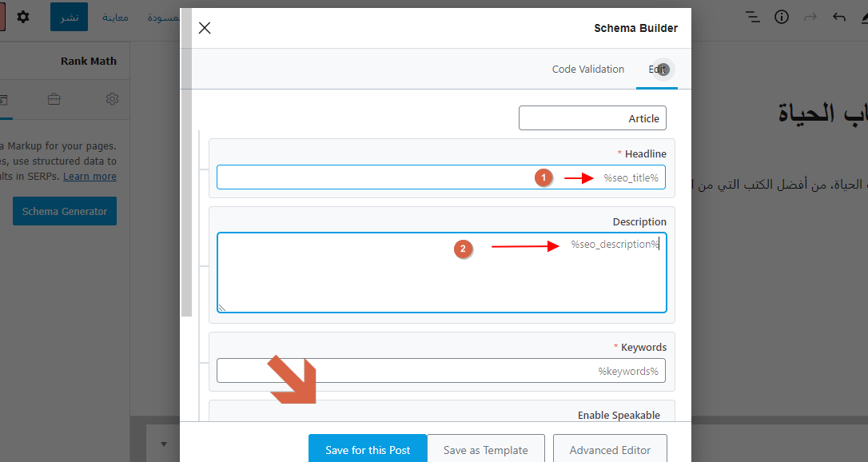This screenshot has width=868, height=462.
Task: Switch to the Code Validation tab
Action: click(x=587, y=70)
